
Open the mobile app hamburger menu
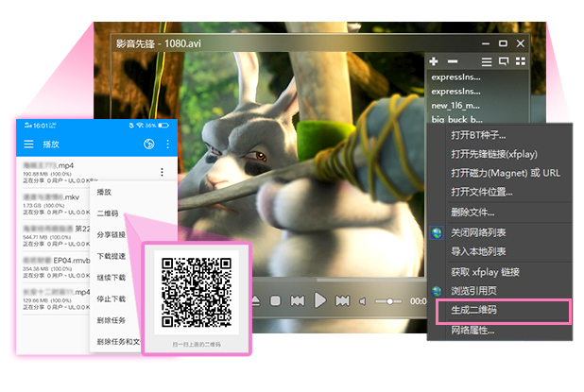coord(28,145)
